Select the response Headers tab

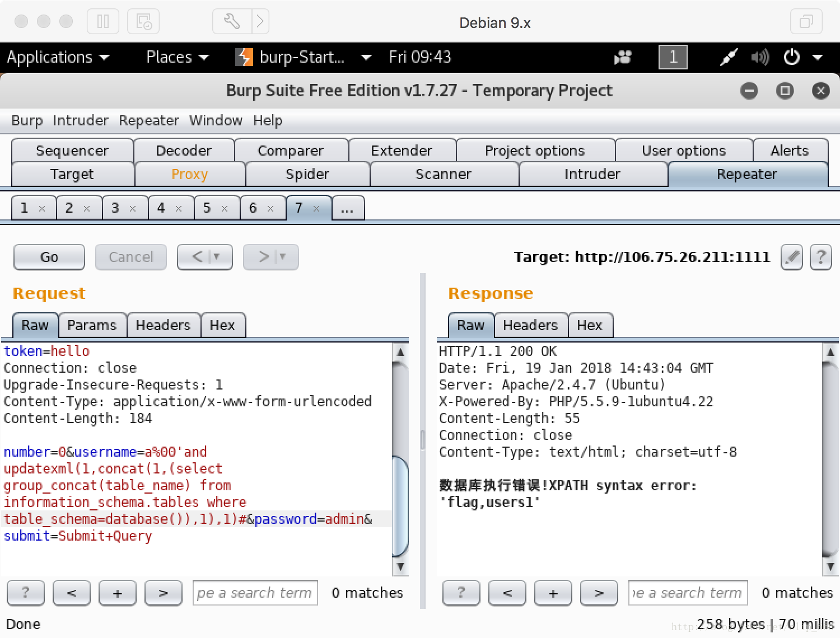[530, 325]
